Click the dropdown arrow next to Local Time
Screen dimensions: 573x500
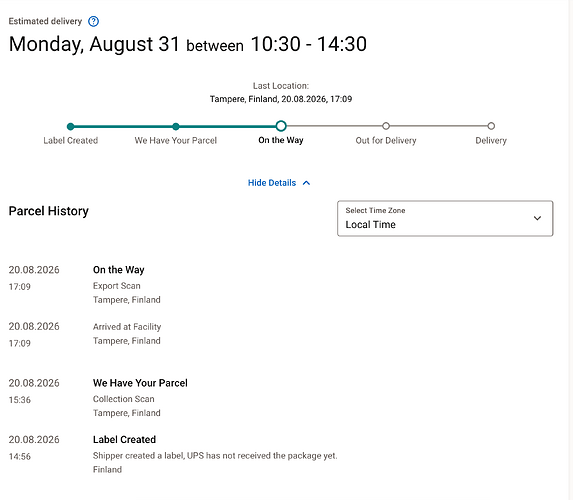click(537, 218)
